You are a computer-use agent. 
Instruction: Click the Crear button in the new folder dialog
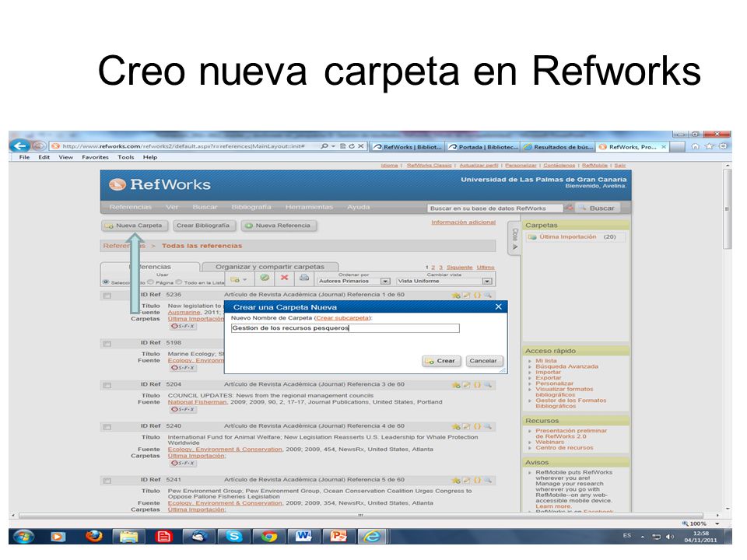click(x=442, y=361)
